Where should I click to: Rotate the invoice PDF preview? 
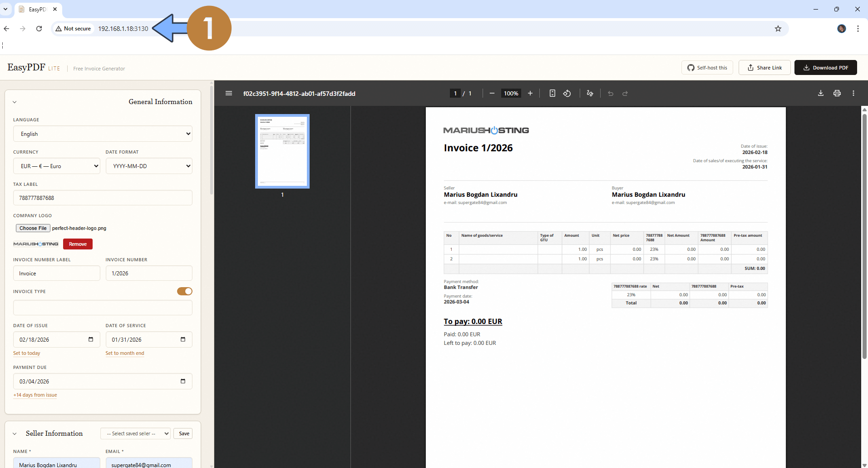[567, 93]
